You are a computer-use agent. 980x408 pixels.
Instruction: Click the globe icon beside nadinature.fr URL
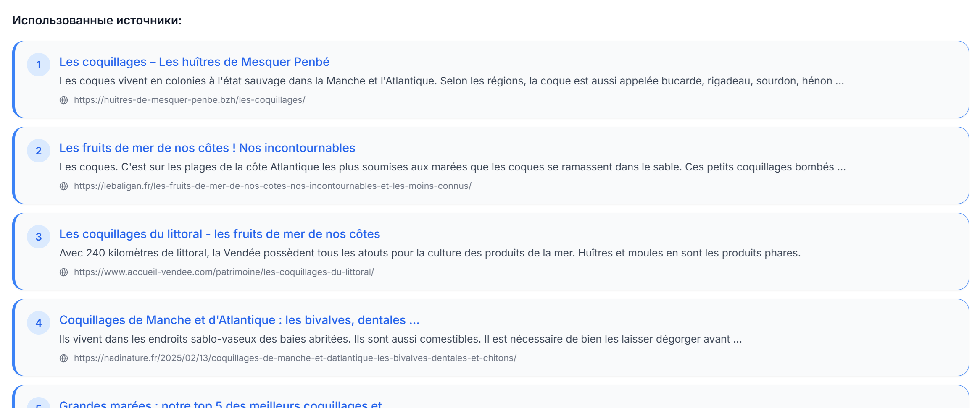coord(63,358)
